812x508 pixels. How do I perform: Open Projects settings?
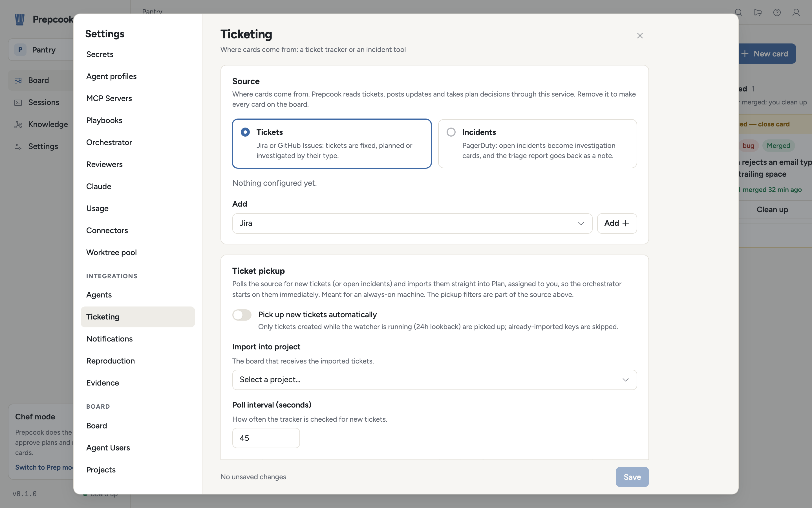(x=138, y=470)
